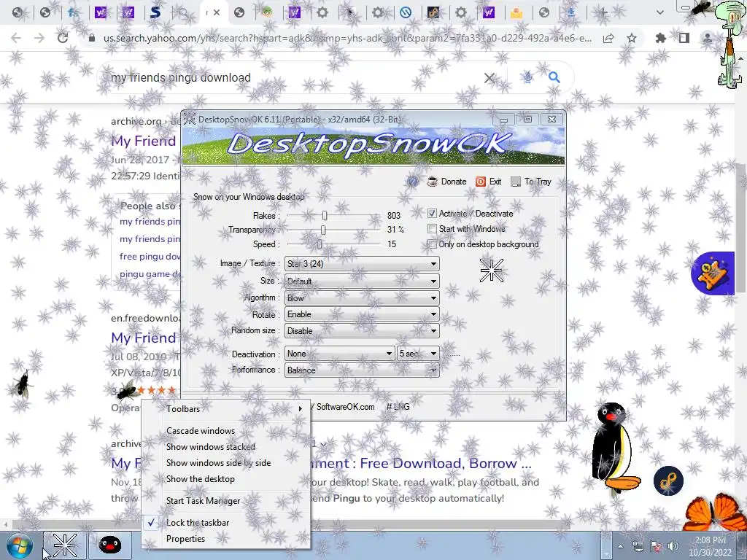Open the volume speaker tray icon

[673, 546]
